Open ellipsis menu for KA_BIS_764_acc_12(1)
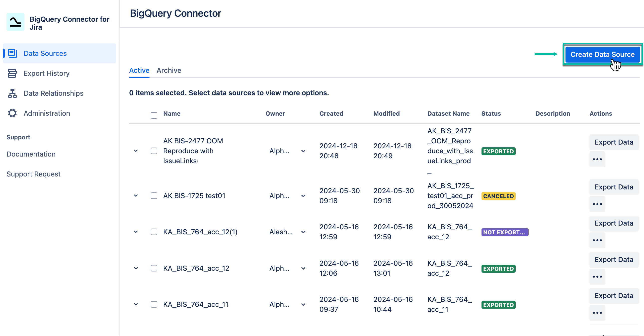Viewport: 644px width, 336px height. [597, 240]
